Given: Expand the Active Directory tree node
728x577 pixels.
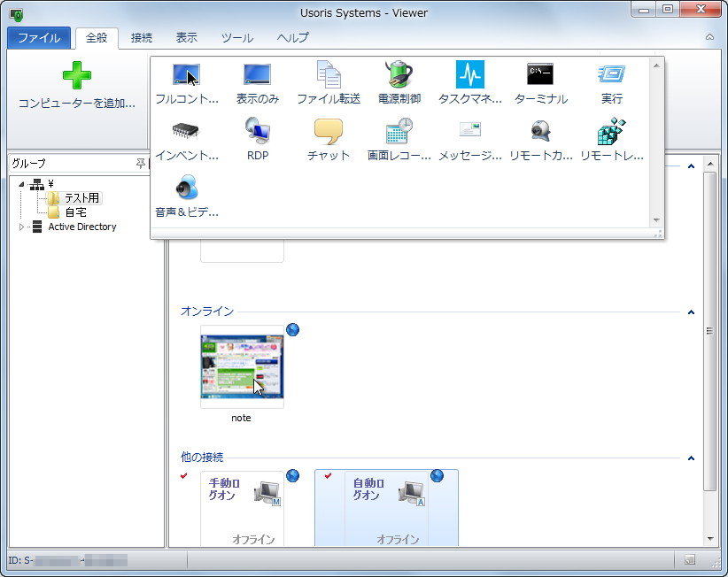Looking at the screenshot, I should click(x=21, y=227).
